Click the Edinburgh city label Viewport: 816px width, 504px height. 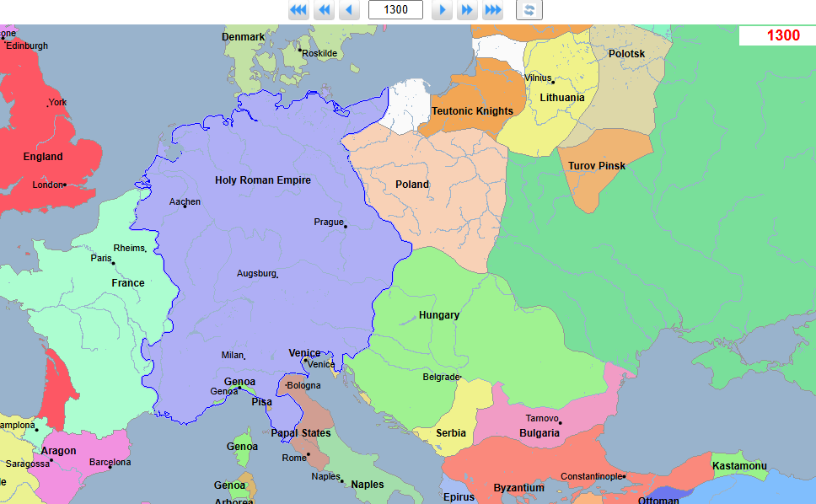point(27,46)
